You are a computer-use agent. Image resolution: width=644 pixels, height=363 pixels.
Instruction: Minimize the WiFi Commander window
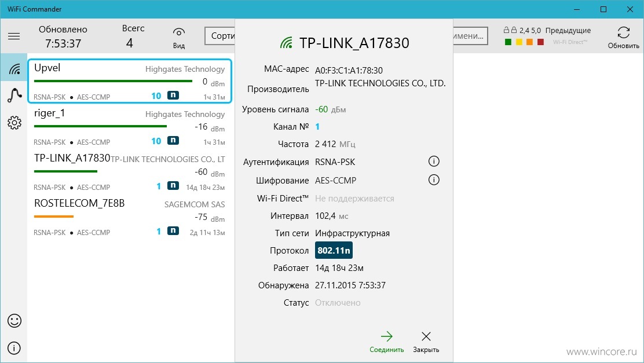pyautogui.click(x=577, y=9)
